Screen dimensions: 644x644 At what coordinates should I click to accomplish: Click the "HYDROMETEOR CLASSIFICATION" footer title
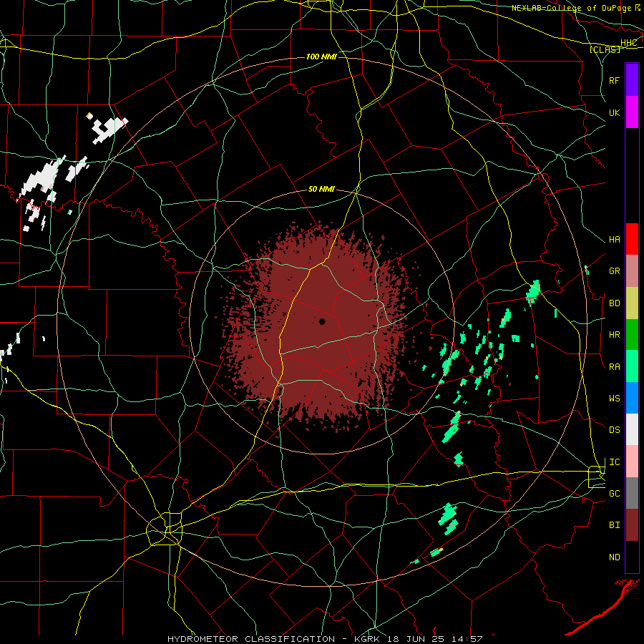(251, 639)
